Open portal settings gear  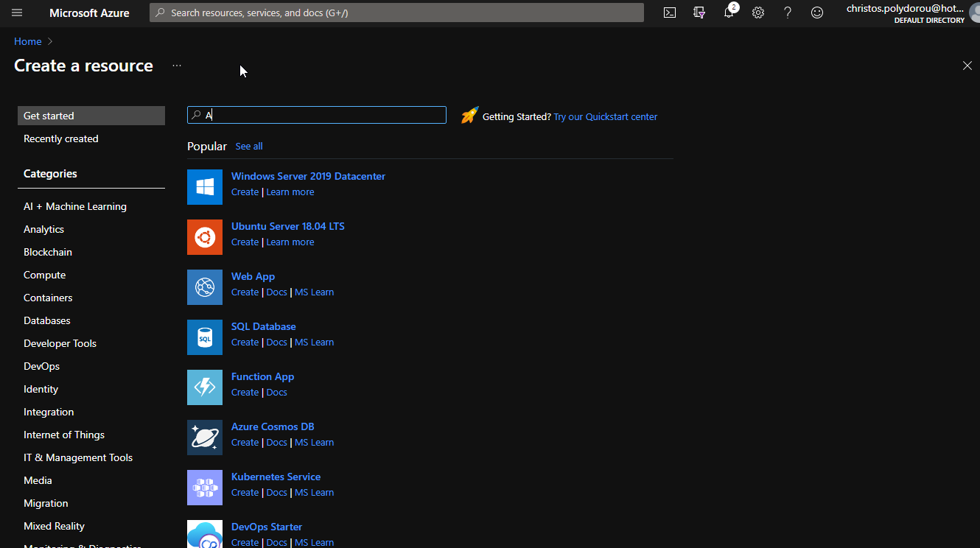758,13
